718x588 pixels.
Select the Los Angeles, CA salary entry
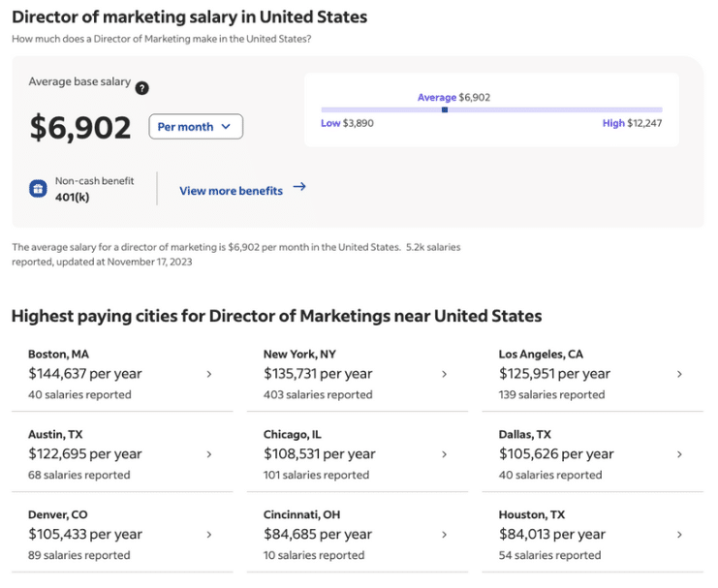click(593, 374)
